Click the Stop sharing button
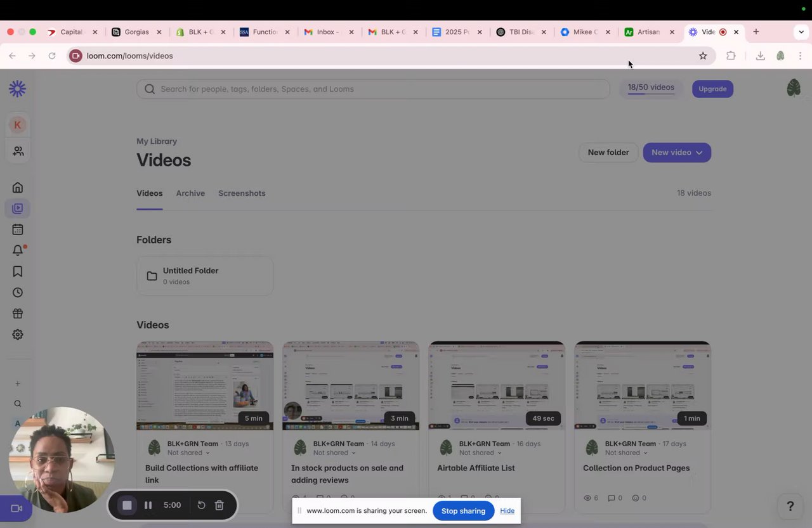Screen dimensions: 812x528 (x=463, y=511)
